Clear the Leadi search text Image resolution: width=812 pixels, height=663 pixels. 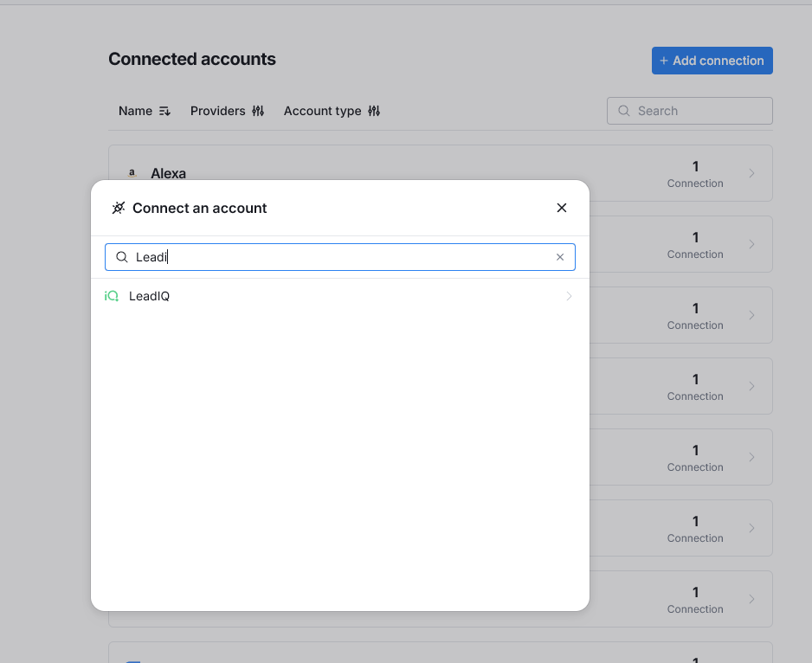click(x=560, y=257)
